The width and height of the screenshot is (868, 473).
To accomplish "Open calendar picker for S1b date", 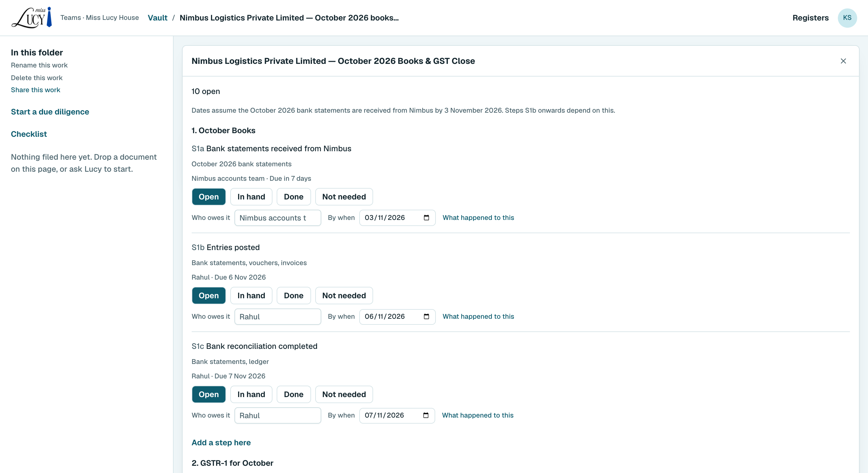I will coord(426,316).
